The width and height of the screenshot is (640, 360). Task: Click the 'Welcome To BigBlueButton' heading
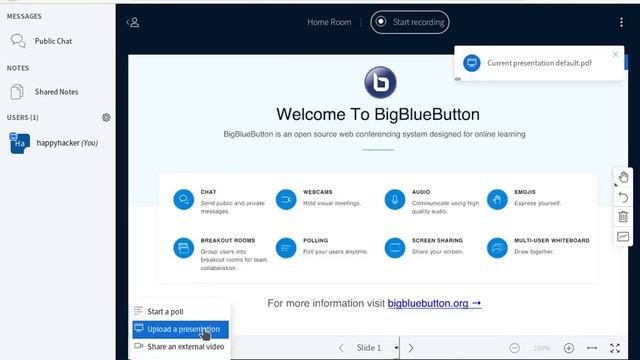[378, 114]
